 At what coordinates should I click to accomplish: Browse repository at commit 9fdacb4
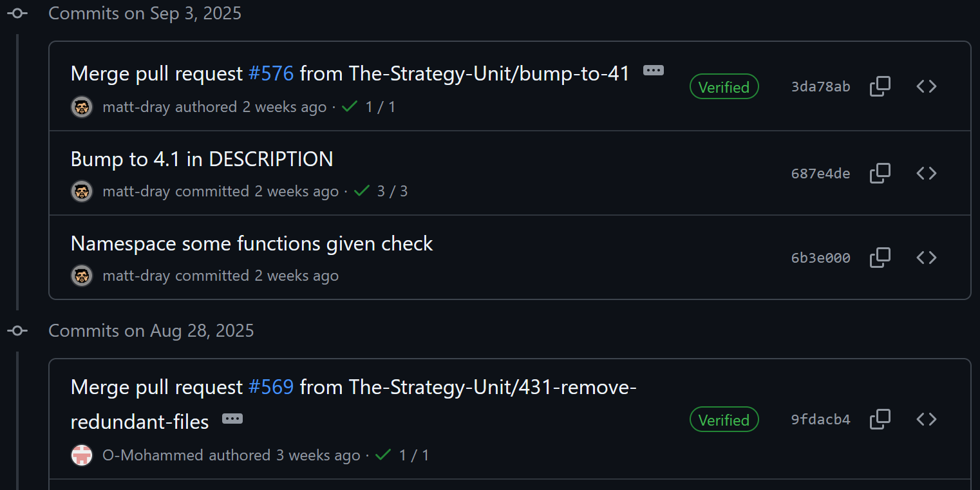pos(926,419)
